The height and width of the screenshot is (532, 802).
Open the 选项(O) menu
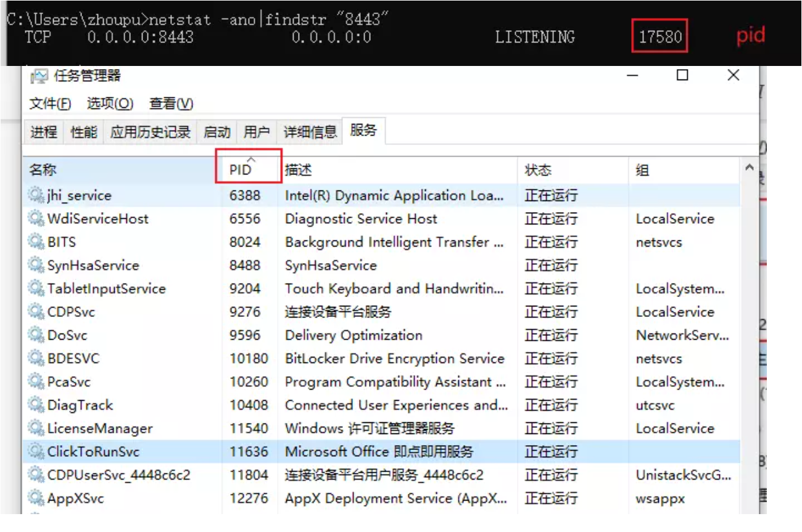(x=110, y=104)
